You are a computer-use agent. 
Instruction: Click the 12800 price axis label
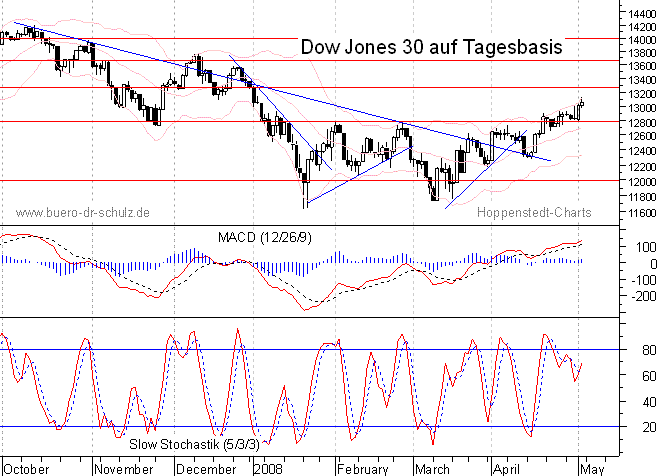point(642,122)
